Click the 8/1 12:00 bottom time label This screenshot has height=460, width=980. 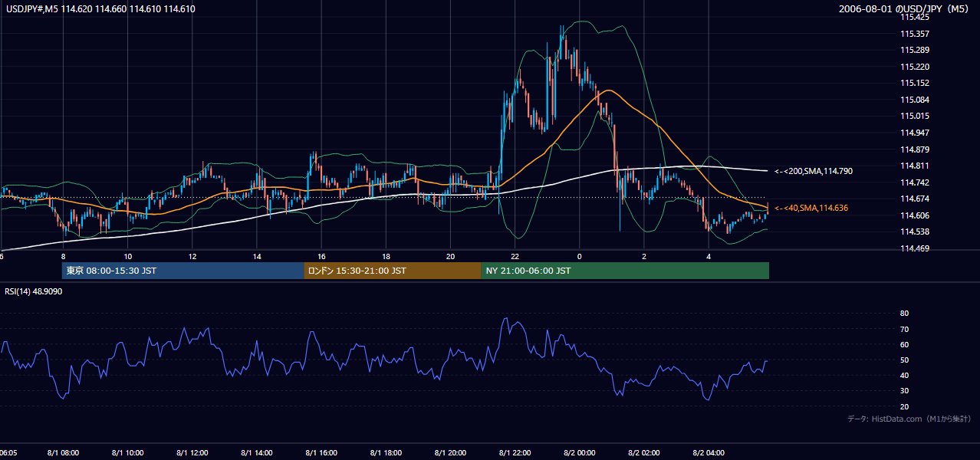[192, 452]
